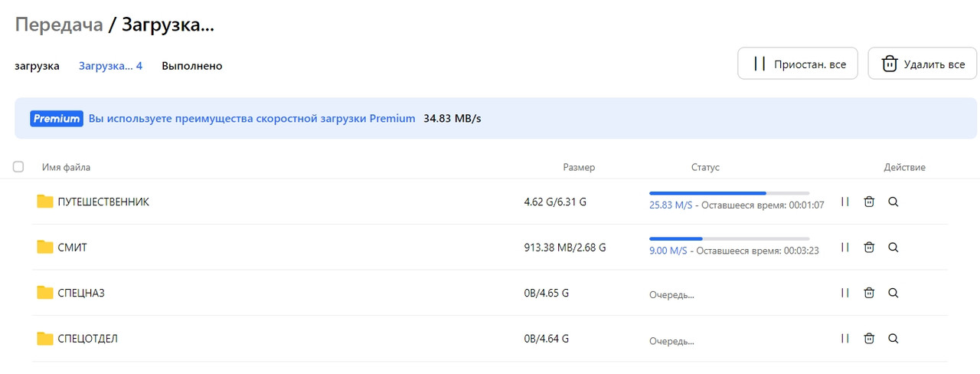Screen dimensions: 980x374
Task: Click the magnifier icon in СМИТ row
Action: pos(893,247)
